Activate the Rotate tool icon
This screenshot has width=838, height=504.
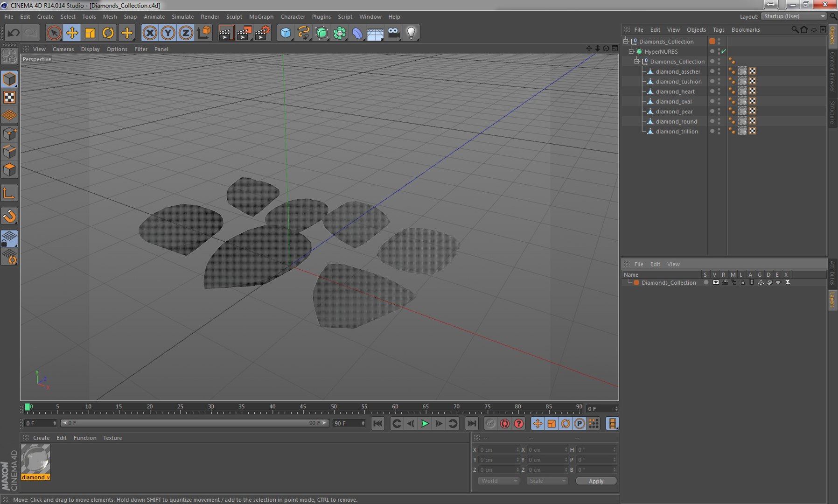coord(108,33)
